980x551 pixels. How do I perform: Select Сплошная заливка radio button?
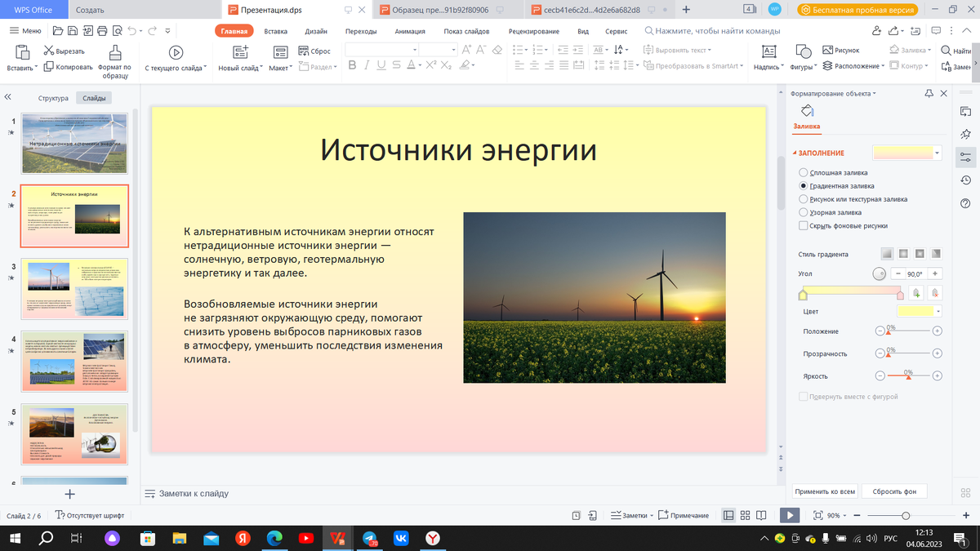coord(804,172)
